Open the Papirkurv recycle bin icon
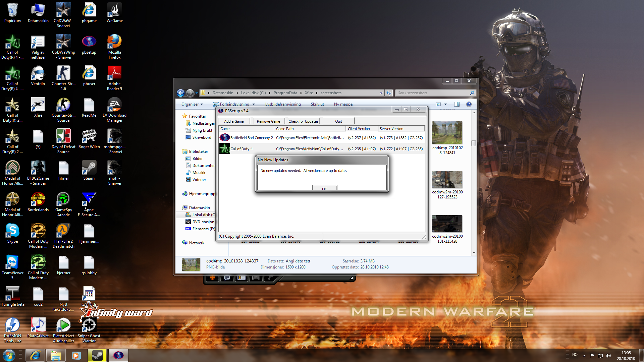The image size is (644, 362). (13, 13)
